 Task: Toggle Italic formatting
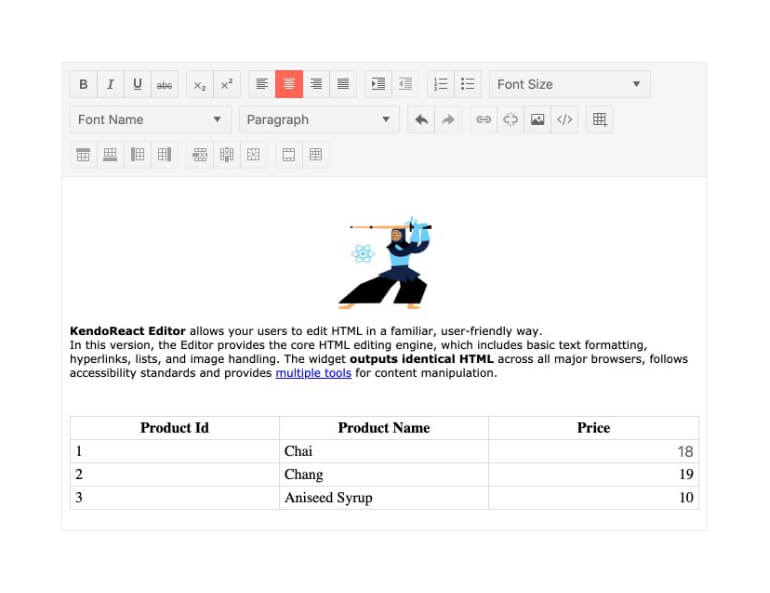pyautogui.click(x=110, y=84)
